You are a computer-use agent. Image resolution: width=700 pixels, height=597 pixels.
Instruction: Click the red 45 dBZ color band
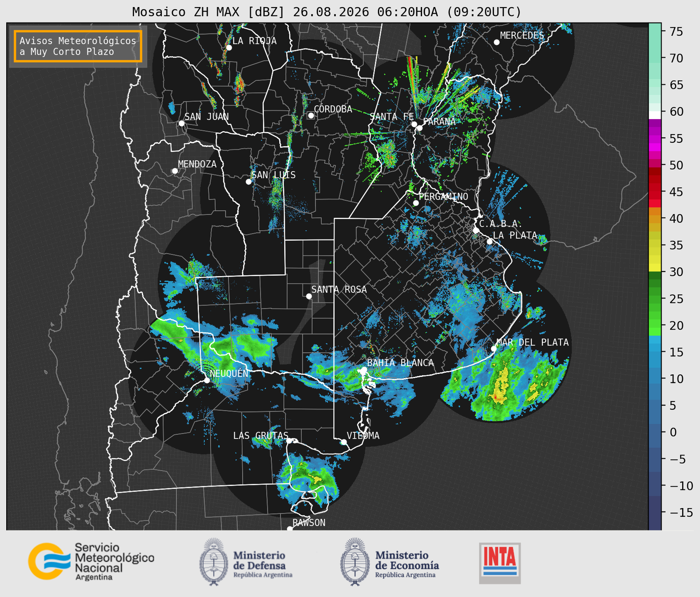point(655,192)
